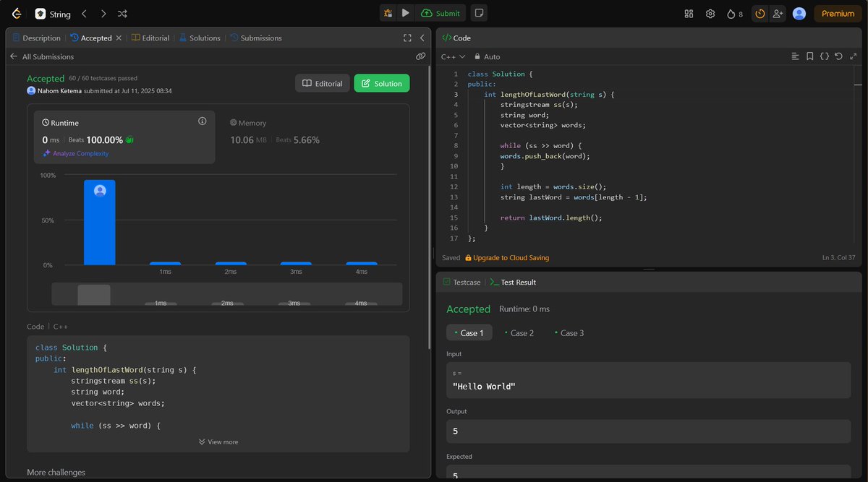Open settings gear in top bar
This screenshot has width=868, height=482.
[710, 14]
